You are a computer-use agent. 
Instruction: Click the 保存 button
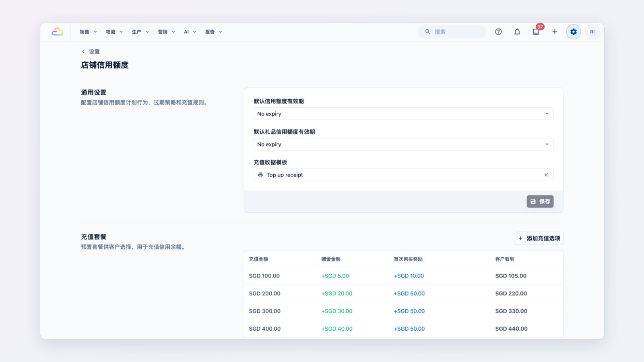pos(540,202)
